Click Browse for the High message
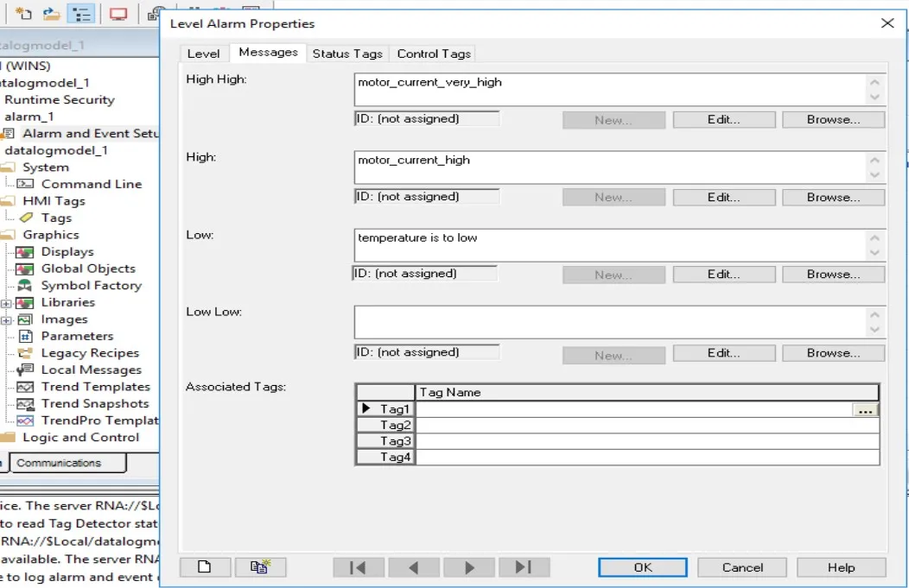 [834, 198]
